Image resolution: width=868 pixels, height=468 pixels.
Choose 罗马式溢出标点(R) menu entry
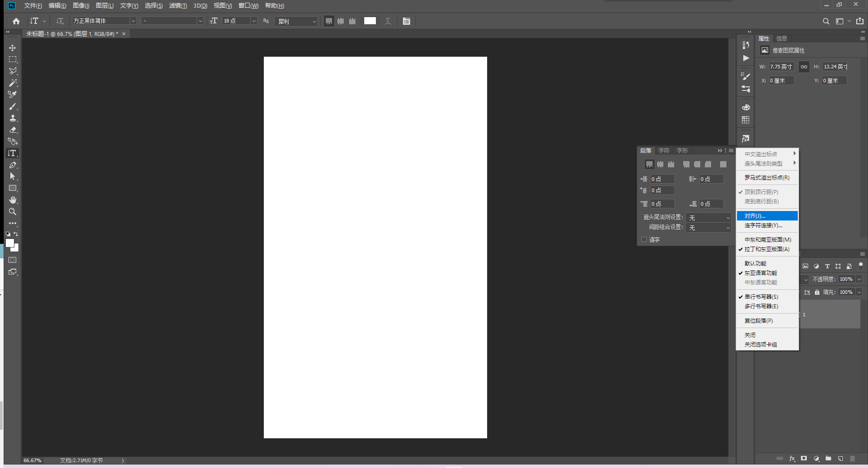click(x=767, y=177)
